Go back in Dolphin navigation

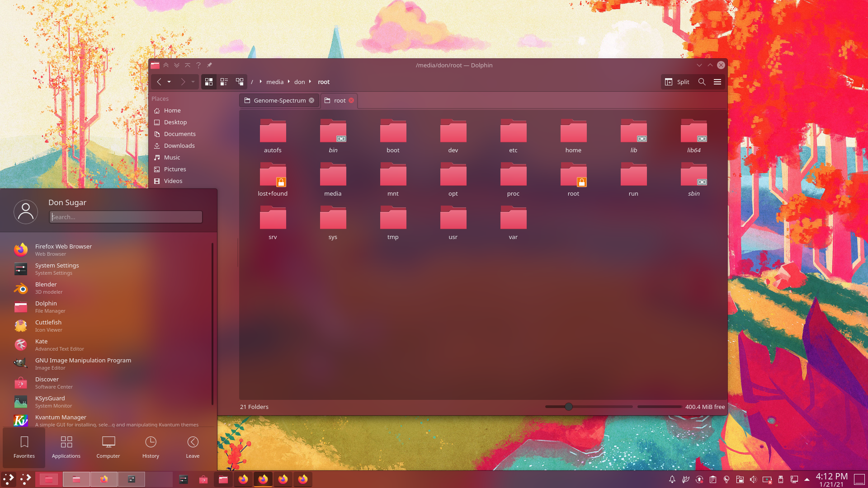(159, 82)
